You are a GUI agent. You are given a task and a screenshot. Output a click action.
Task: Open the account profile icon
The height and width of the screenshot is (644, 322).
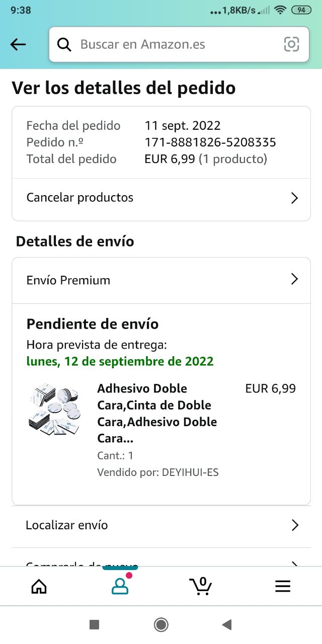120,586
